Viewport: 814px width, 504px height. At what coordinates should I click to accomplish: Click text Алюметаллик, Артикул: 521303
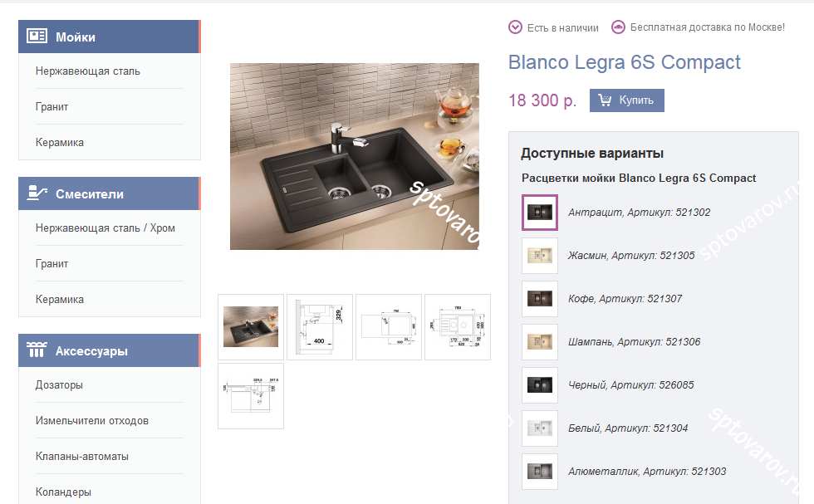(x=647, y=472)
